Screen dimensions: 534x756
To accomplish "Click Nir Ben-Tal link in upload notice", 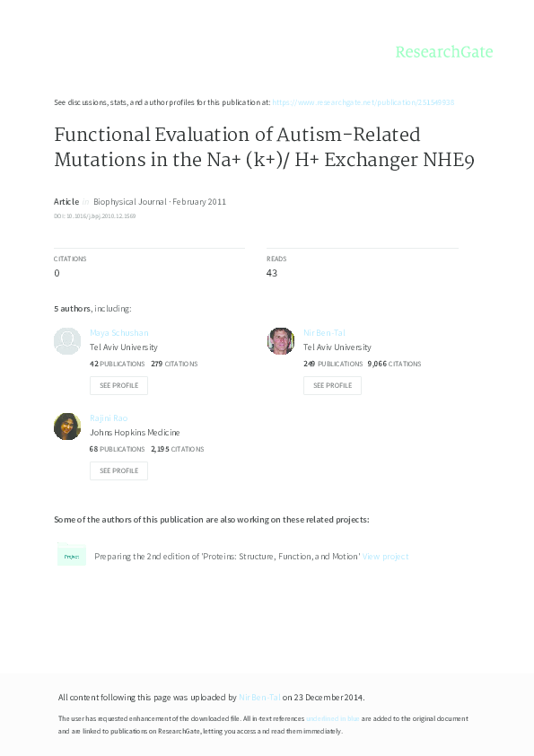I will [259, 696].
